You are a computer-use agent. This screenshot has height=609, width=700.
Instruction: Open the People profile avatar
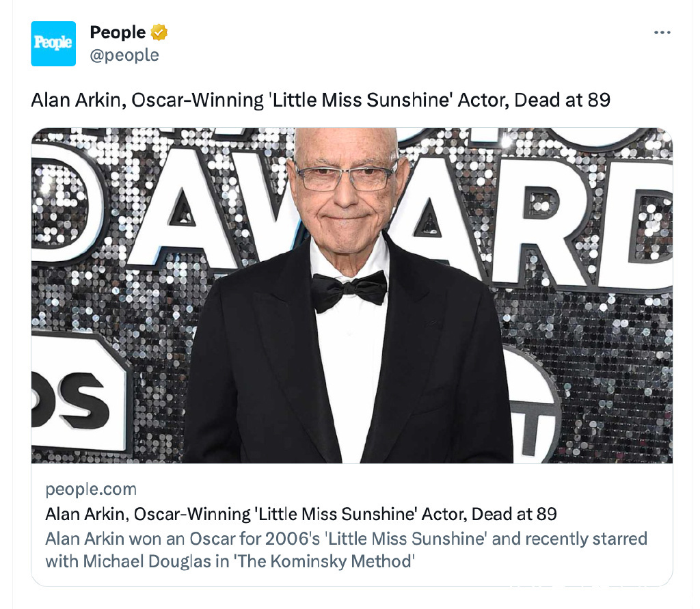[53, 44]
